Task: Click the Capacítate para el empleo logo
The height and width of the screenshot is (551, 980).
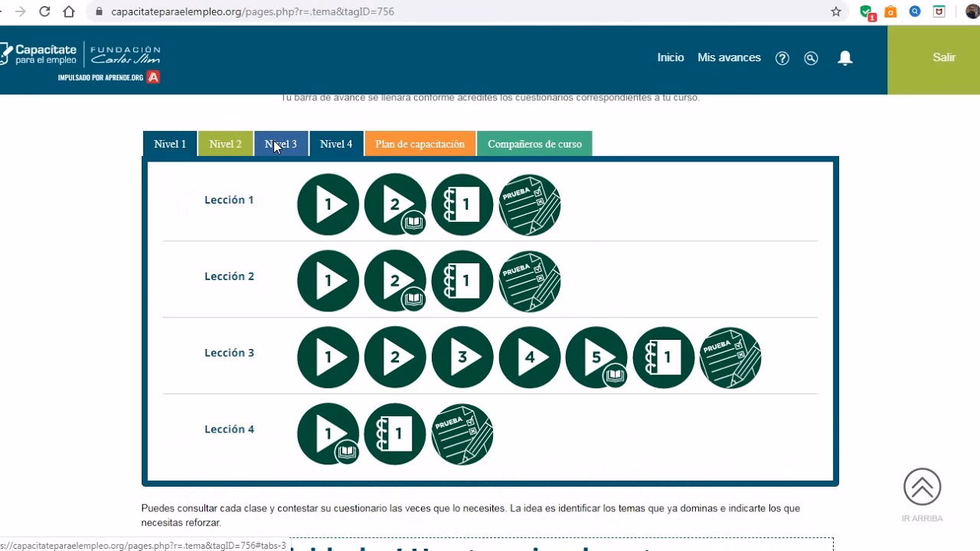Action: click(x=46, y=54)
